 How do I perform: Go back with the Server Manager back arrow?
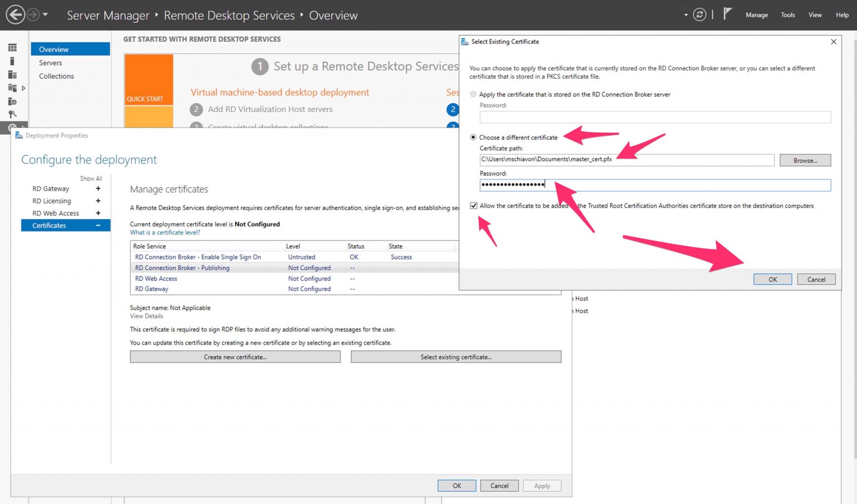pyautogui.click(x=15, y=14)
